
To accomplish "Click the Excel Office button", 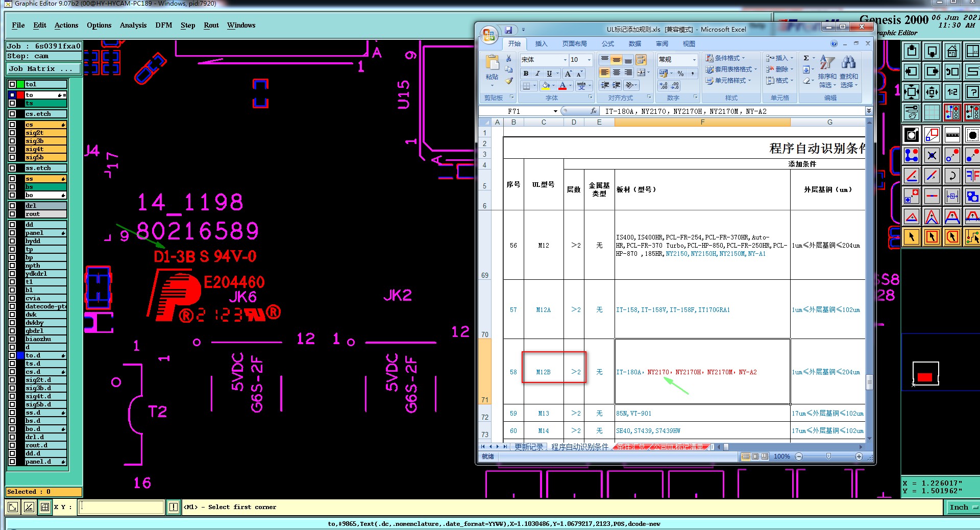I will (x=489, y=34).
